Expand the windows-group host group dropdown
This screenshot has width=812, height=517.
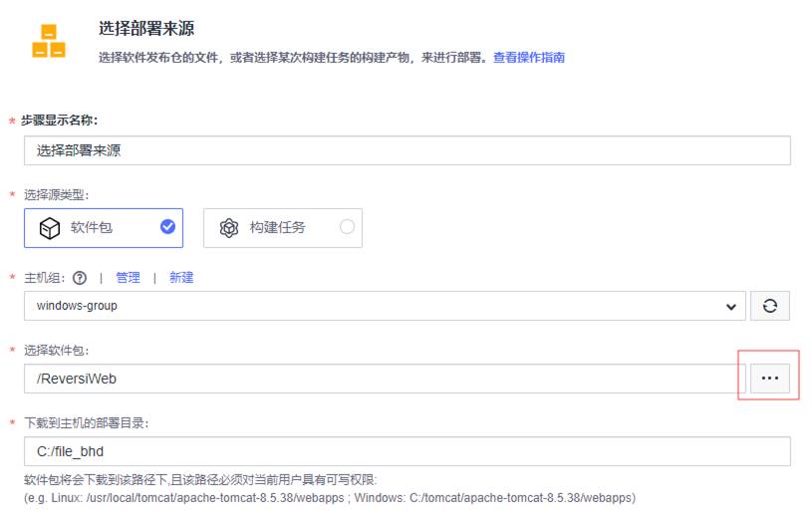pyautogui.click(x=385, y=306)
